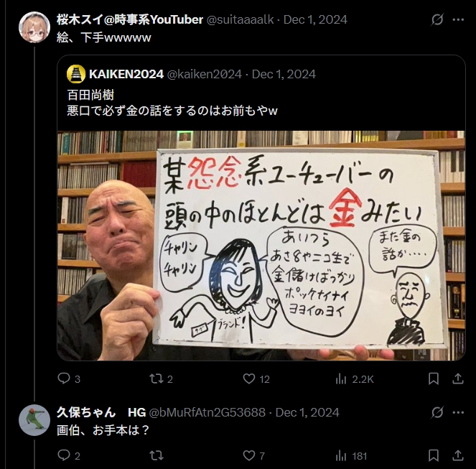Open 桜木スイ profile avatar
This screenshot has height=469, width=476.
34,27
